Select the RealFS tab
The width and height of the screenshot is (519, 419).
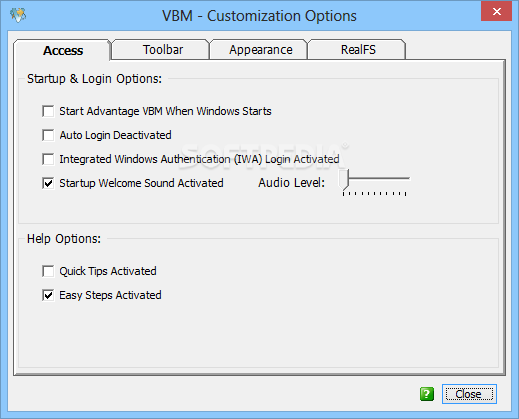pyautogui.click(x=357, y=50)
